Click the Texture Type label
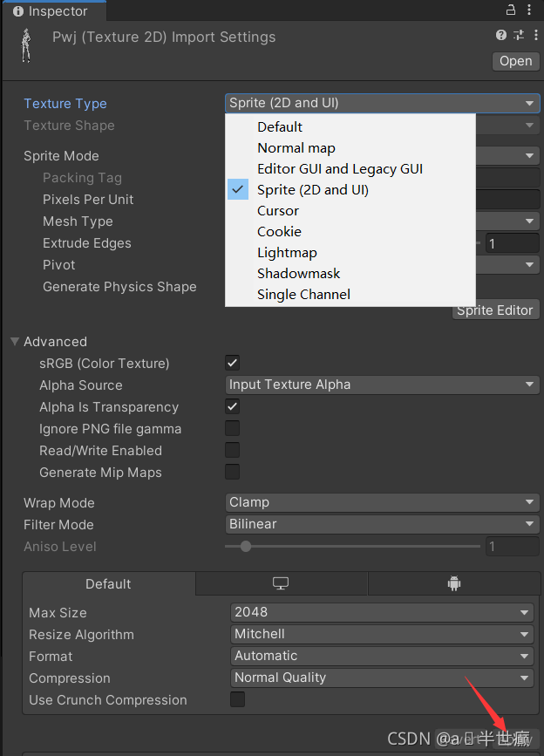This screenshot has width=544, height=756. 65,104
